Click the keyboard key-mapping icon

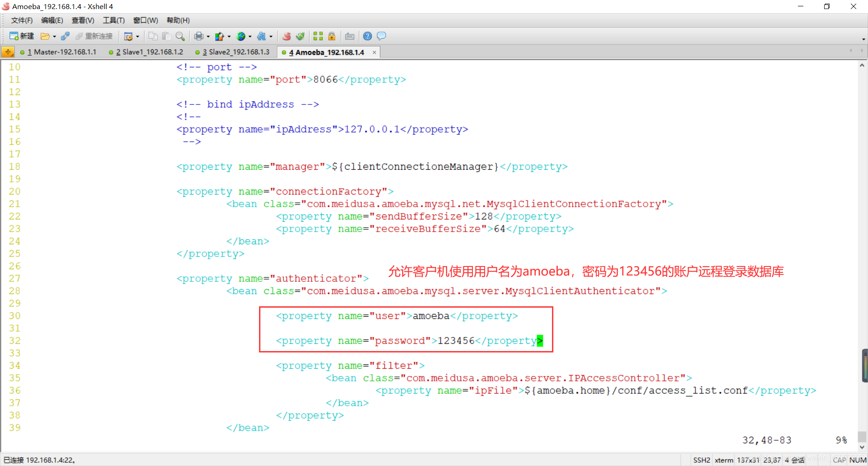click(x=350, y=36)
